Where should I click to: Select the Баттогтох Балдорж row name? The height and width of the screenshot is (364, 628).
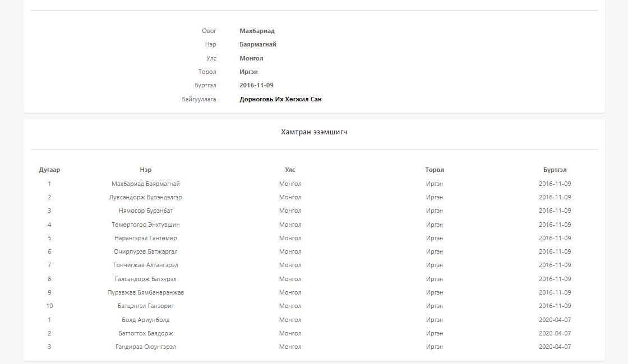click(146, 333)
